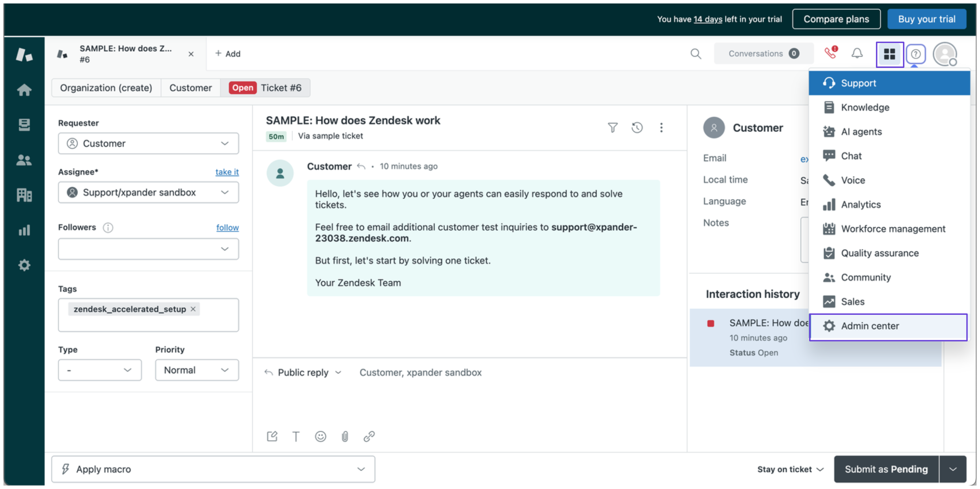The width and height of the screenshot is (980, 489).
Task: Show ticket events history clock icon
Action: click(637, 127)
